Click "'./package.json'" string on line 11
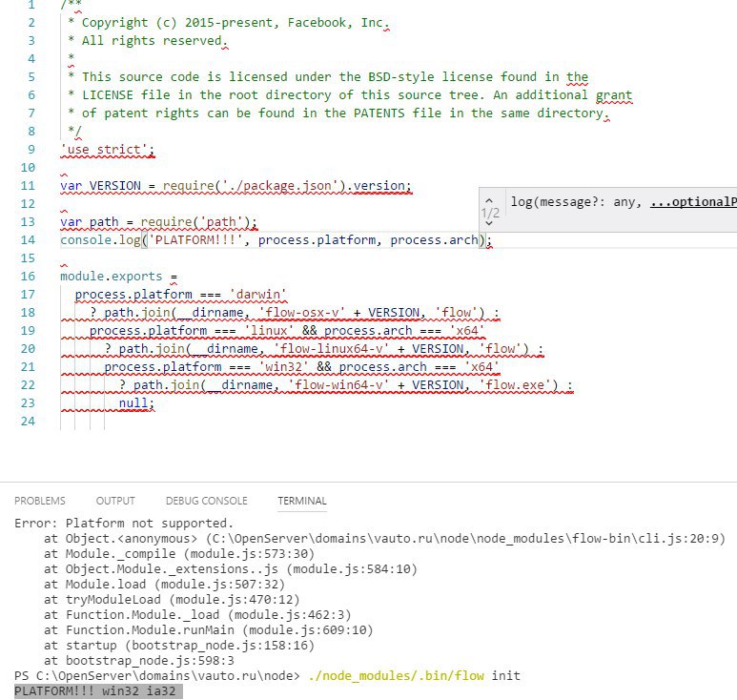The width and height of the screenshot is (737, 700). point(280,186)
